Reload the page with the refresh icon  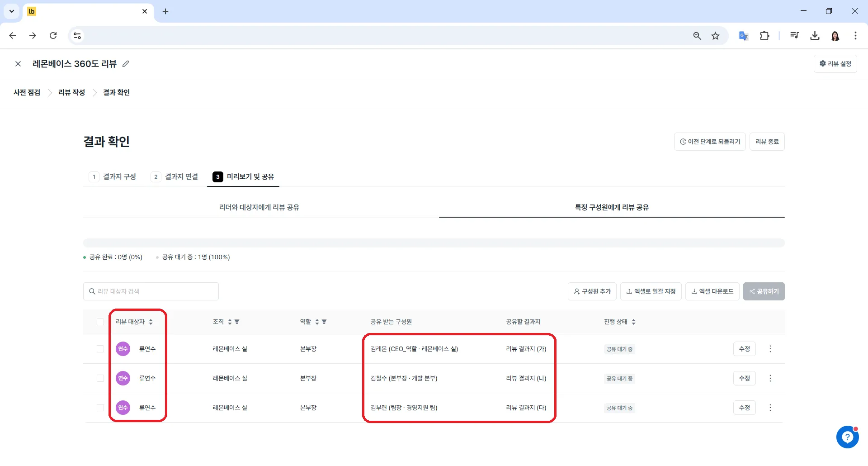tap(53, 36)
